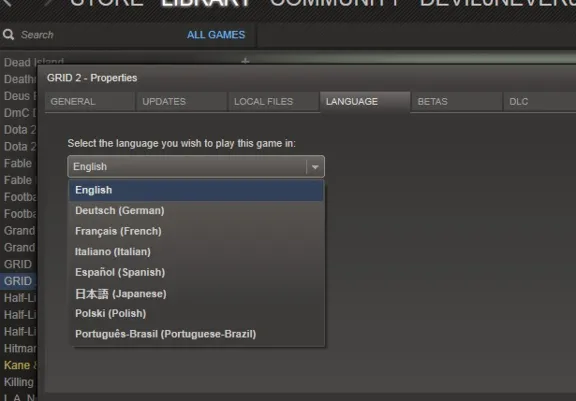Open the BETAS tab
The image size is (576, 401).
(x=457, y=101)
